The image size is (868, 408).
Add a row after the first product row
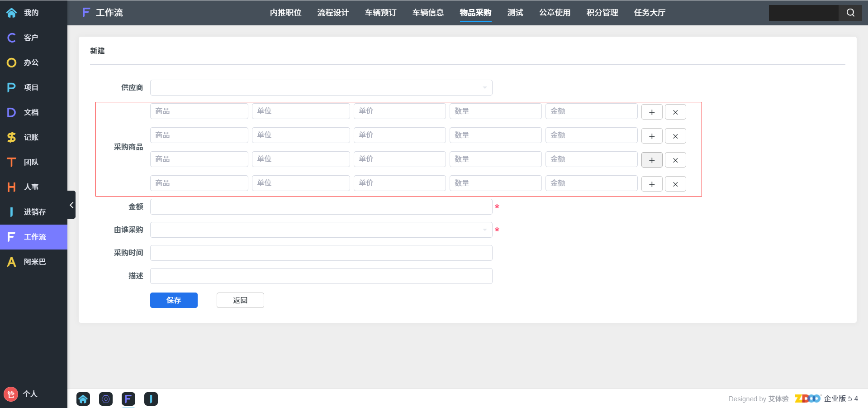652,112
